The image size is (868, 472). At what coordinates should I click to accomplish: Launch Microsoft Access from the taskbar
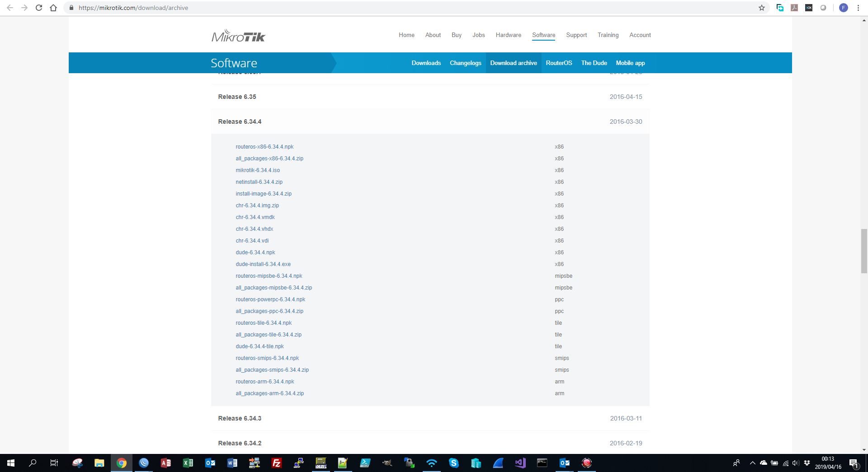(165, 463)
